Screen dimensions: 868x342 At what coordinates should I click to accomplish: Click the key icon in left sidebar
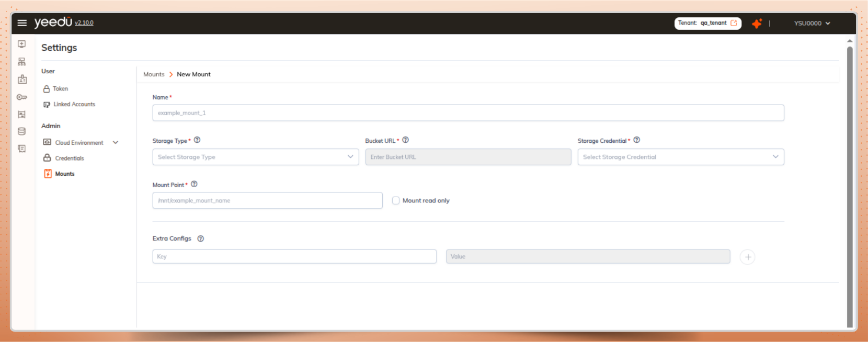22,97
